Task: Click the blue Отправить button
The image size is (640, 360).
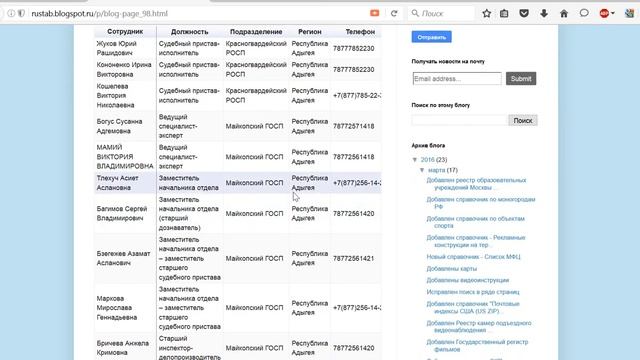Action: coord(431,37)
